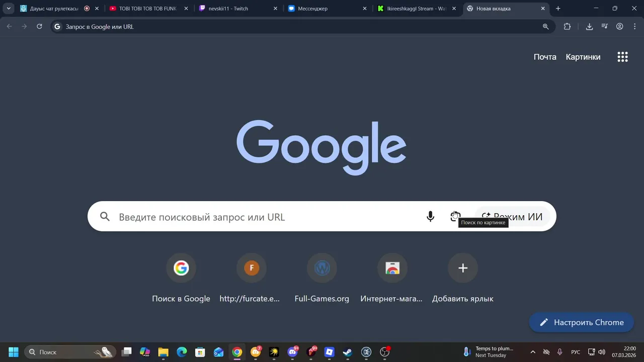Open the Картинки link
644x362 pixels.
point(583,57)
